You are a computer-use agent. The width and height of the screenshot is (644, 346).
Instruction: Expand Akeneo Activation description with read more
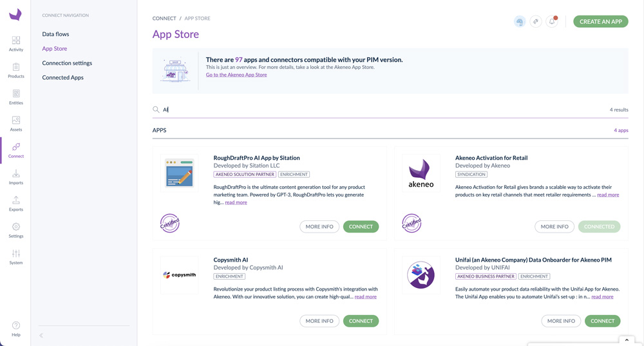[x=608, y=195]
